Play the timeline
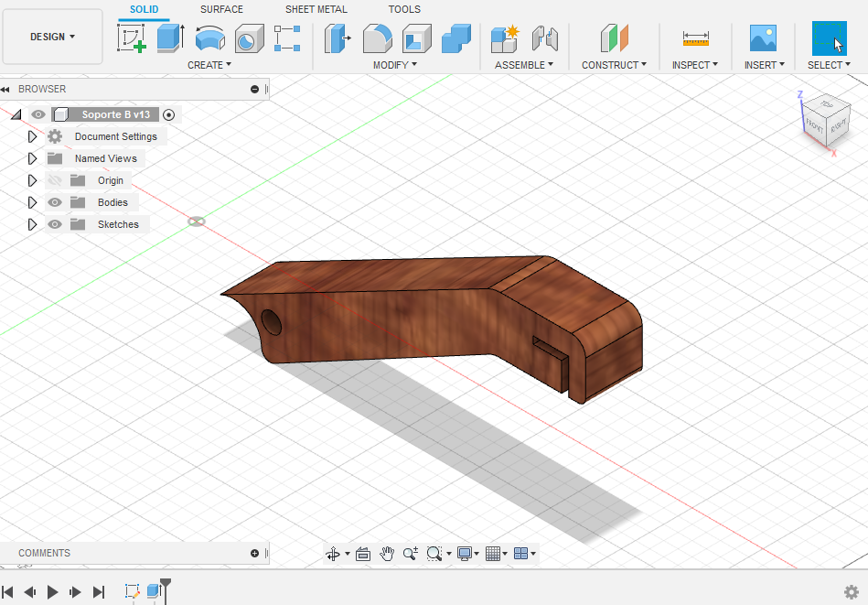This screenshot has height=605, width=868. pyautogui.click(x=52, y=592)
